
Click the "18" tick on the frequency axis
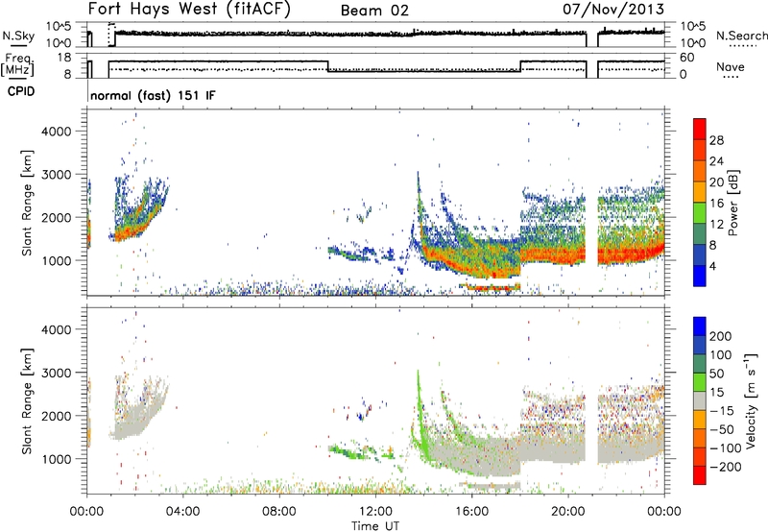pyautogui.click(x=63, y=58)
